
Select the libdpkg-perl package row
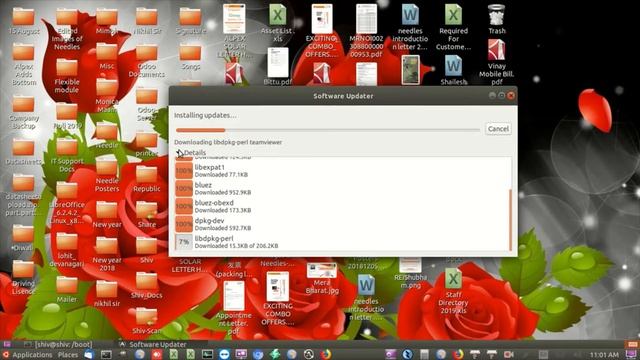point(342,242)
